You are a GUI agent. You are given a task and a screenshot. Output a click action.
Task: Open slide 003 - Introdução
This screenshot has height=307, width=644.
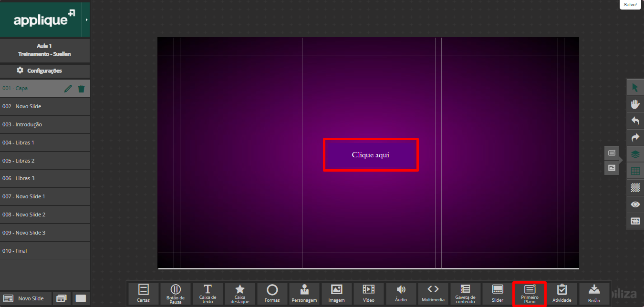point(45,124)
